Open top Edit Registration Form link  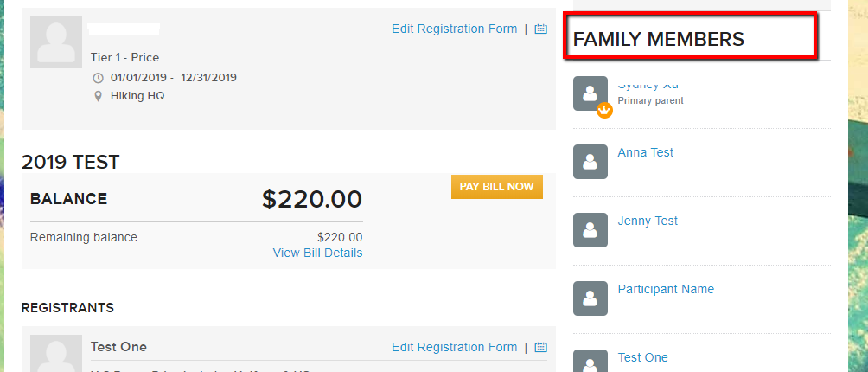(455, 29)
